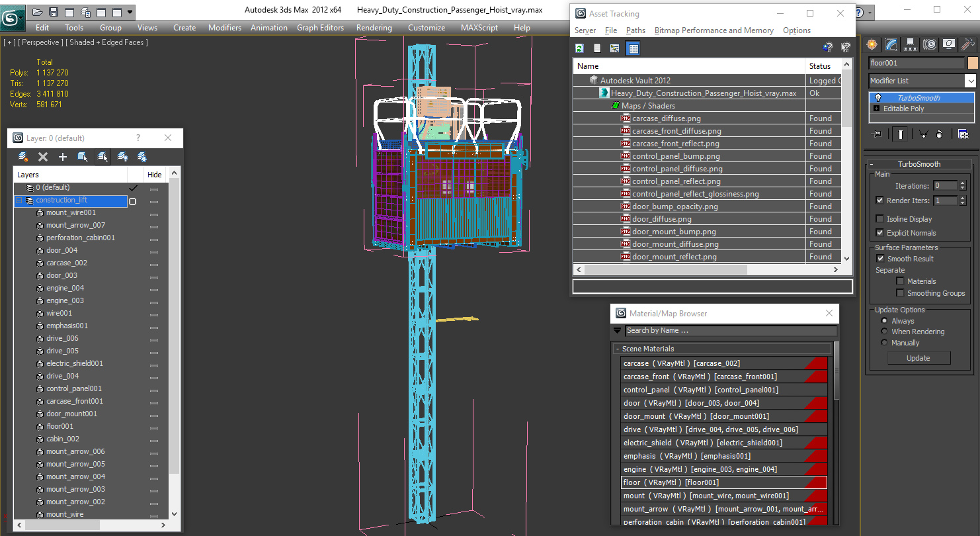
Task: Click Highlight Selected Objects' Layers icon
Action: (102, 157)
